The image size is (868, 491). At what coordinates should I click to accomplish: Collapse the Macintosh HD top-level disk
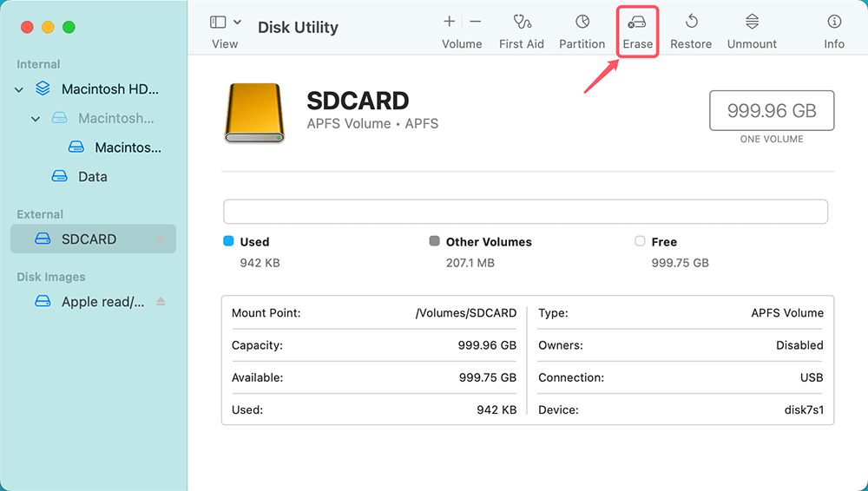click(19, 89)
